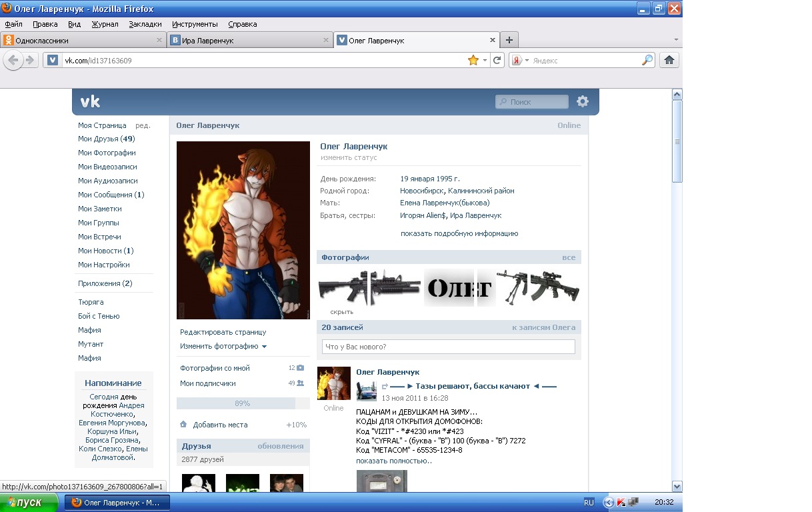Click scrollbar down arrow
This screenshot has height=512, width=812.
click(677, 487)
